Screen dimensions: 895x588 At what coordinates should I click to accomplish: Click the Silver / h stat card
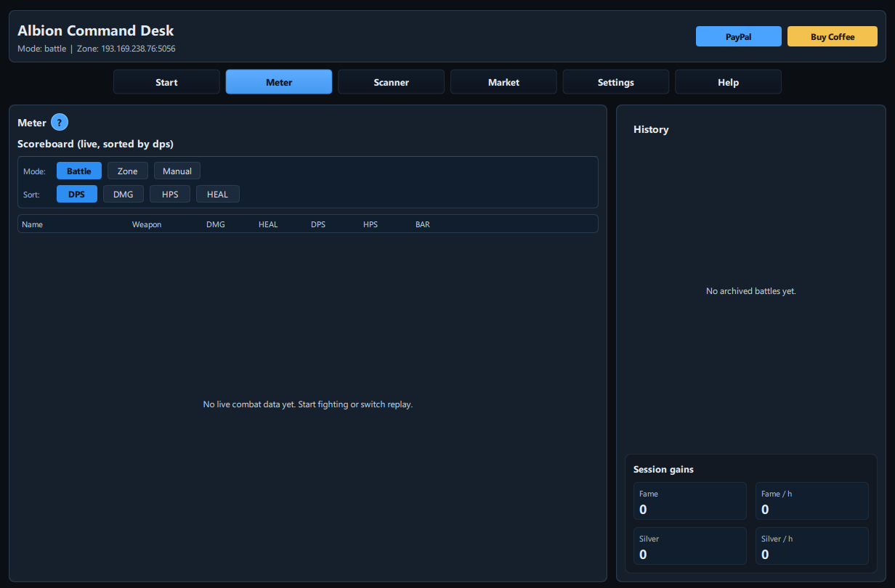click(x=811, y=546)
